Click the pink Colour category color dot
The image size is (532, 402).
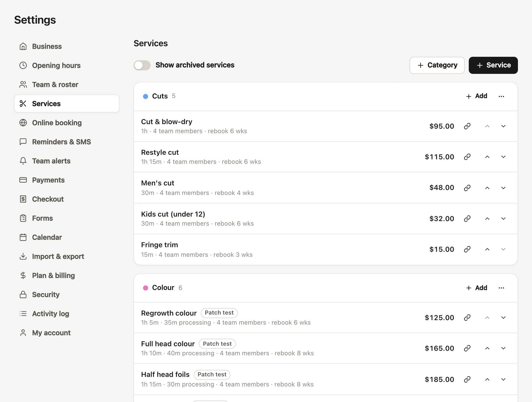point(145,288)
